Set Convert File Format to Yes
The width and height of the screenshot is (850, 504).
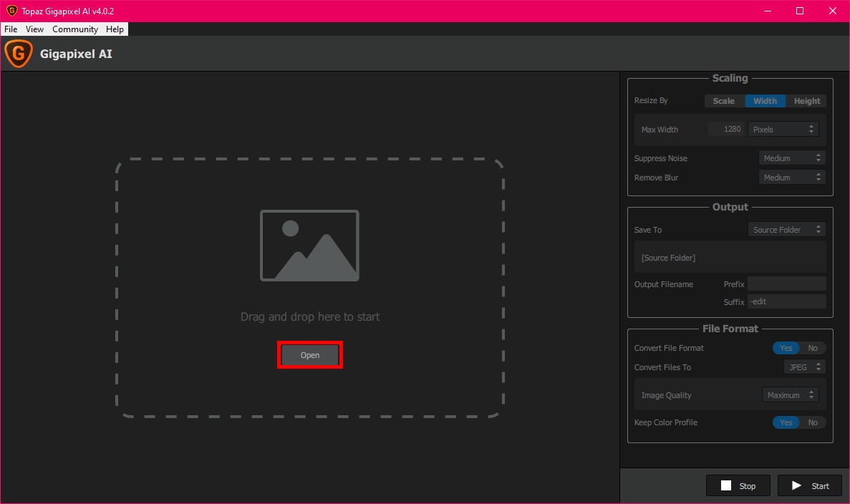pyautogui.click(x=786, y=348)
